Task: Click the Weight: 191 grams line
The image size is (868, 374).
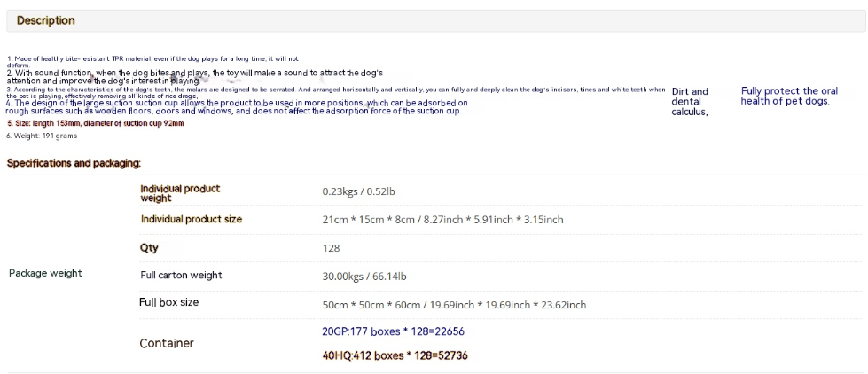Action: point(42,136)
